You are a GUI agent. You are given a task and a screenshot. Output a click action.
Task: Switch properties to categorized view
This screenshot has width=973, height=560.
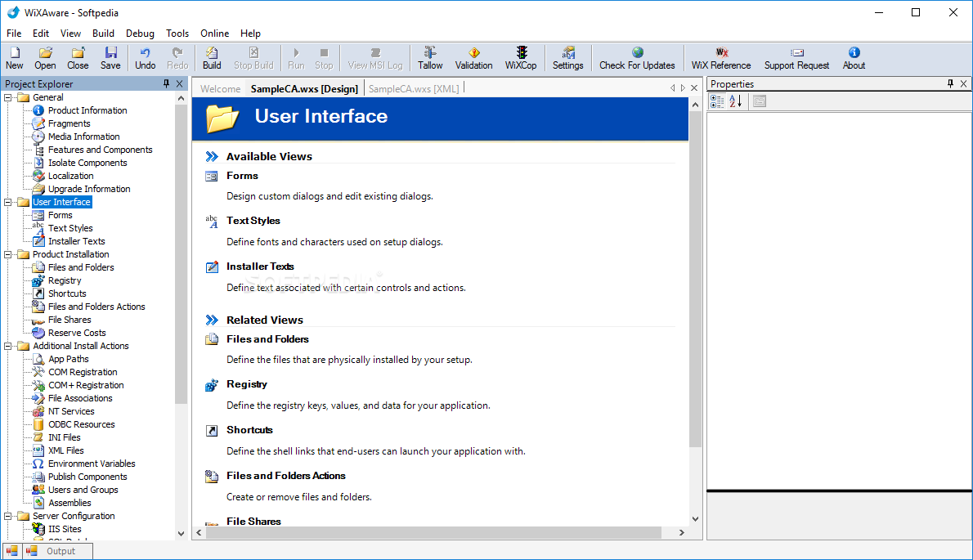[717, 101]
